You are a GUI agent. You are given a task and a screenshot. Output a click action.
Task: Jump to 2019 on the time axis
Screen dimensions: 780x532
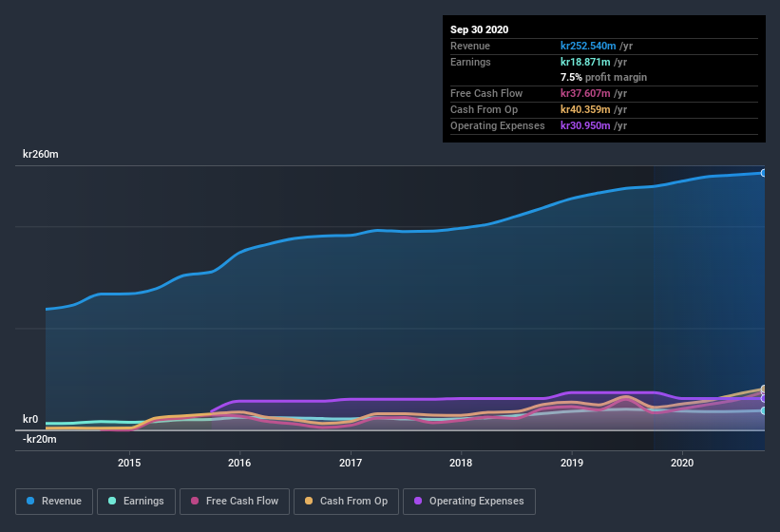tap(572, 463)
